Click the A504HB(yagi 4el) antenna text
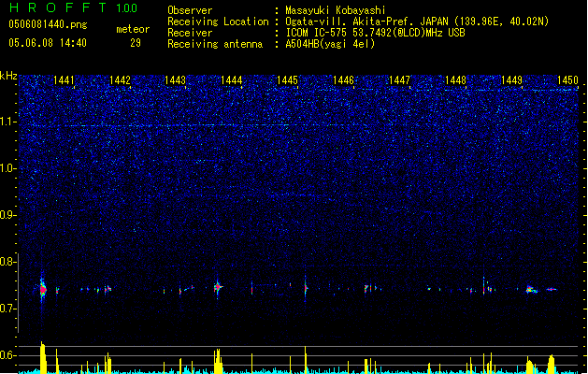The height and width of the screenshot is (374, 588). (x=330, y=44)
